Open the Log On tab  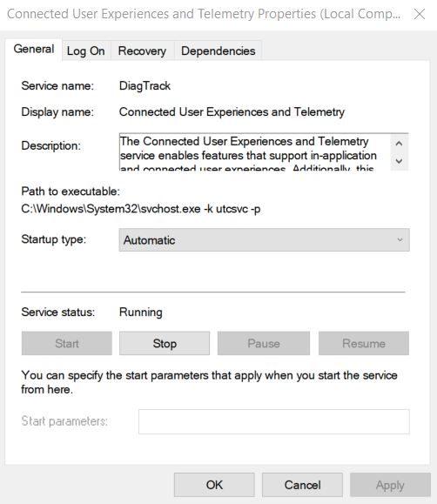point(86,50)
